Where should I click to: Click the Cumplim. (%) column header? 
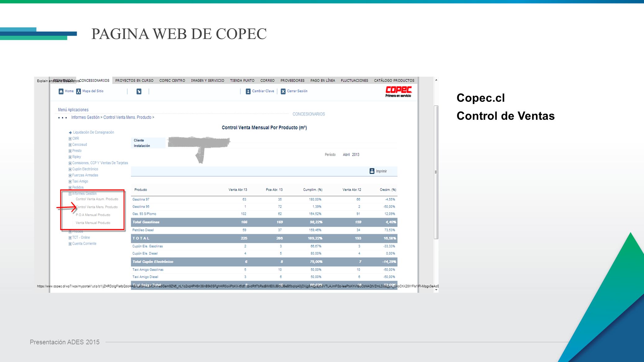coord(313,190)
